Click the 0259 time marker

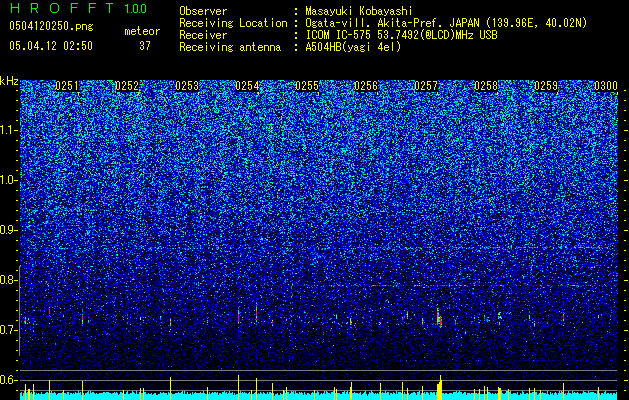(x=546, y=86)
